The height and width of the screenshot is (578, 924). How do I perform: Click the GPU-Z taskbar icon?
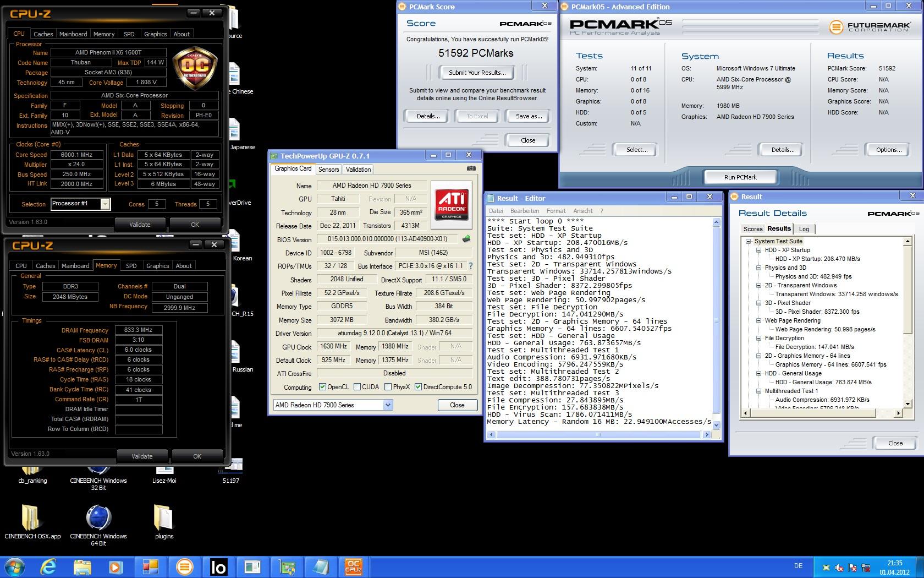287,567
